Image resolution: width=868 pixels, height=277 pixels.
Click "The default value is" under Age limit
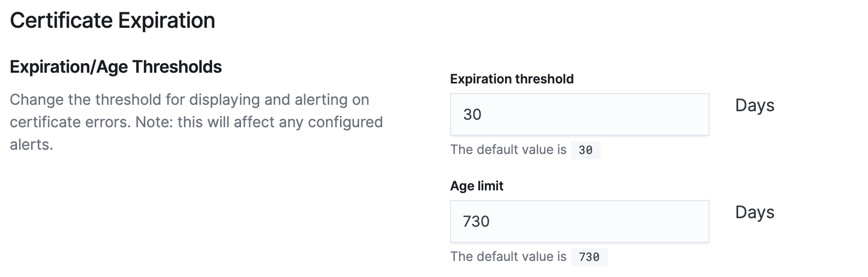[508, 257]
